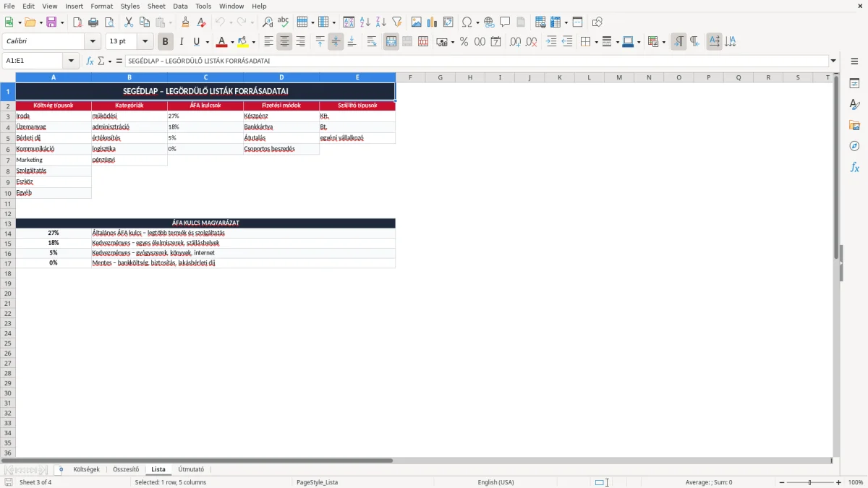This screenshot has height=488, width=868.
Task: Click the PageStyle_Lista status bar label
Action: [317, 482]
